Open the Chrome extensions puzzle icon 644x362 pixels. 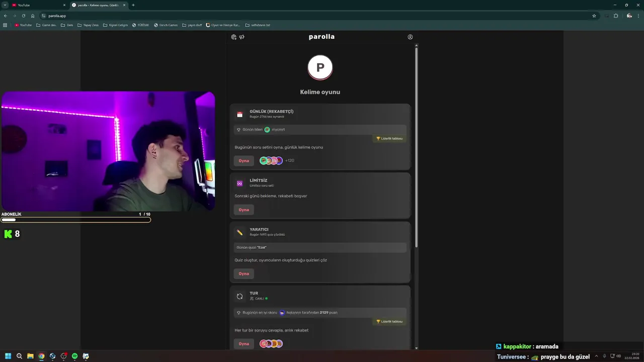click(x=616, y=16)
